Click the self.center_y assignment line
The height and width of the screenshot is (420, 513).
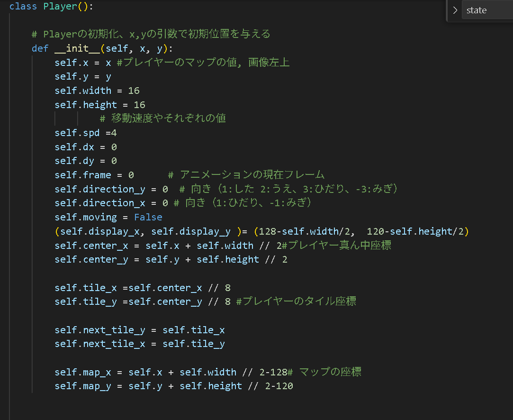171,260
